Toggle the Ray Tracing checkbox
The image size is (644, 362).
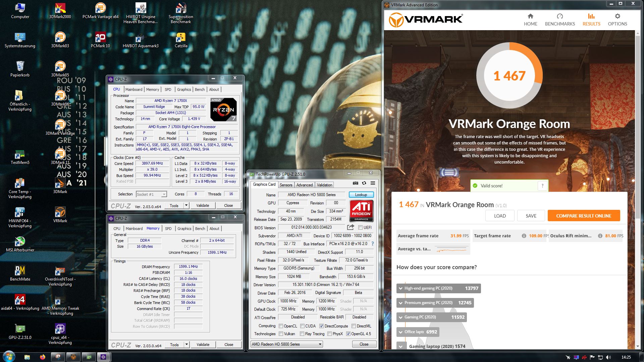click(x=302, y=334)
